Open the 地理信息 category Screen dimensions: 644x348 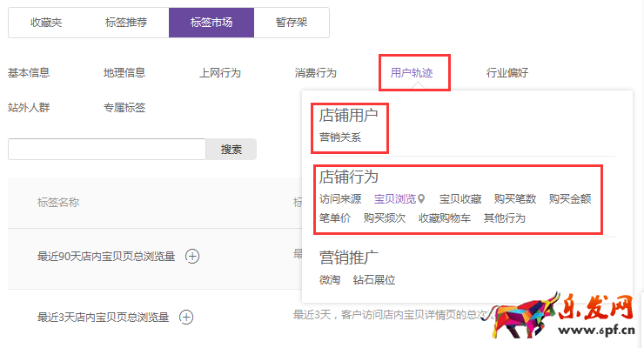tap(124, 73)
